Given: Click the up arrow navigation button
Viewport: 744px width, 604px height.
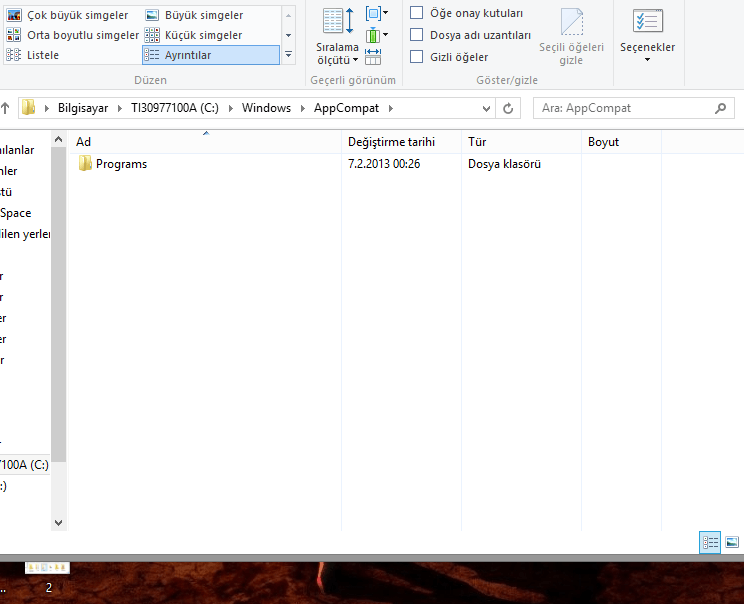Looking at the screenshot, I should pyautogui.click(x=5, y=108).
